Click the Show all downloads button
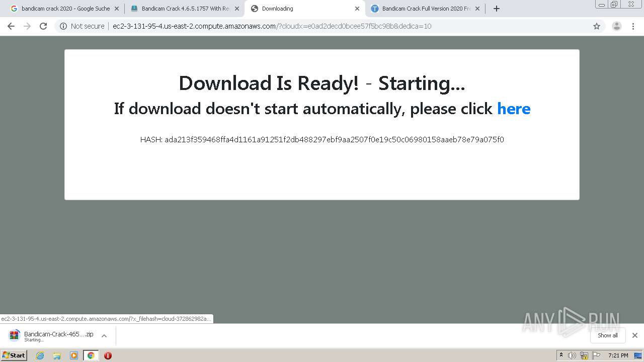 [x=608, y=335]
